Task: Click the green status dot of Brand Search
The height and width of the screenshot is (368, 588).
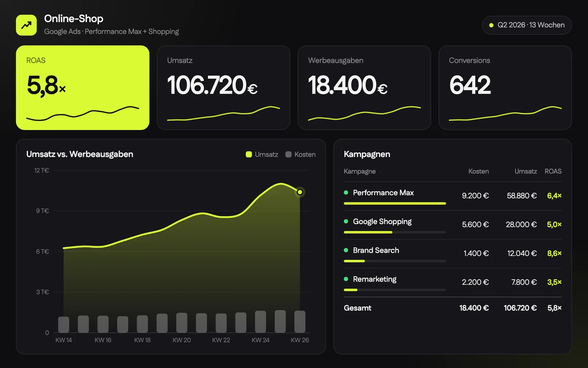Action: tap(346, 250)
